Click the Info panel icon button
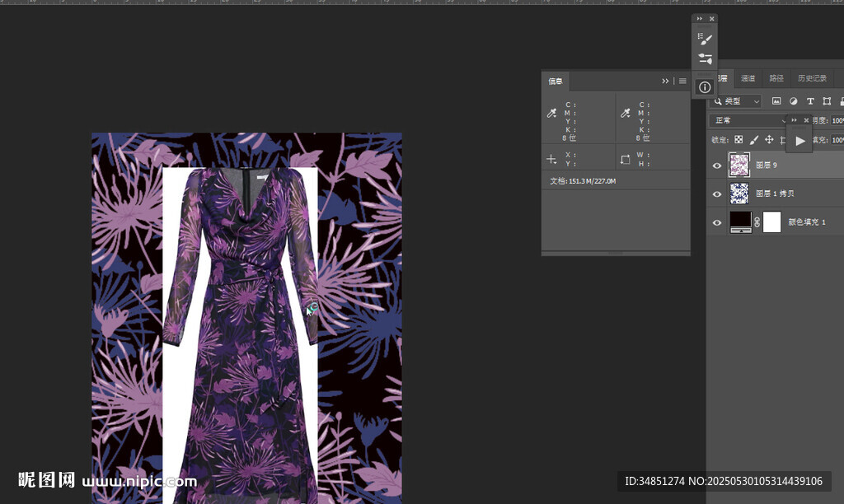This screenshot has width=844, height=504. click(705, 87)
